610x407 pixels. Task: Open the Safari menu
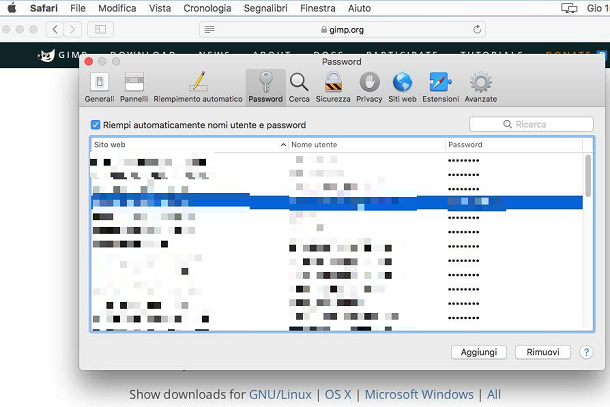[x=44, y=8]
